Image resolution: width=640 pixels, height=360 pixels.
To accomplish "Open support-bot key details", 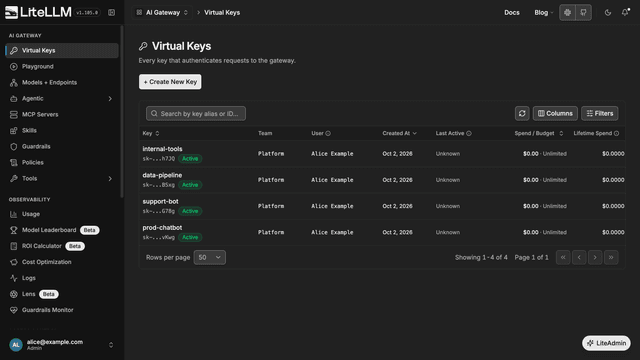I will click(x=160, y=201).
